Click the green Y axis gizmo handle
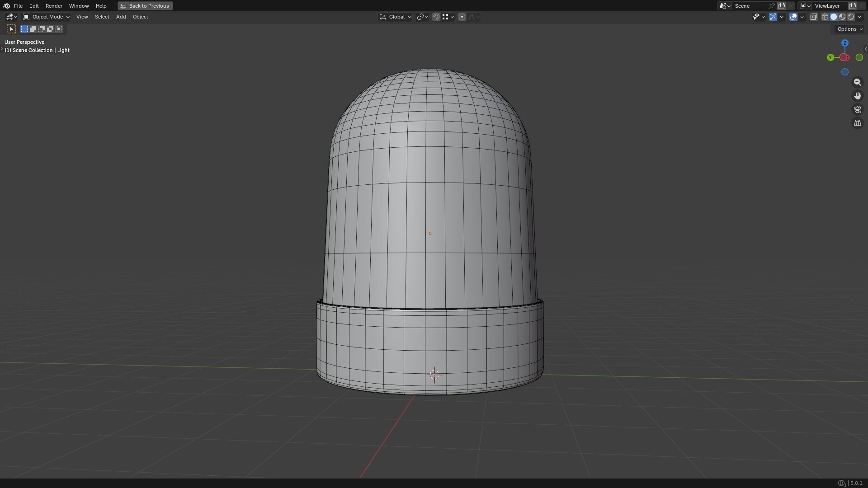This screenshot has width=868, height=488. [x=830, y=57]
